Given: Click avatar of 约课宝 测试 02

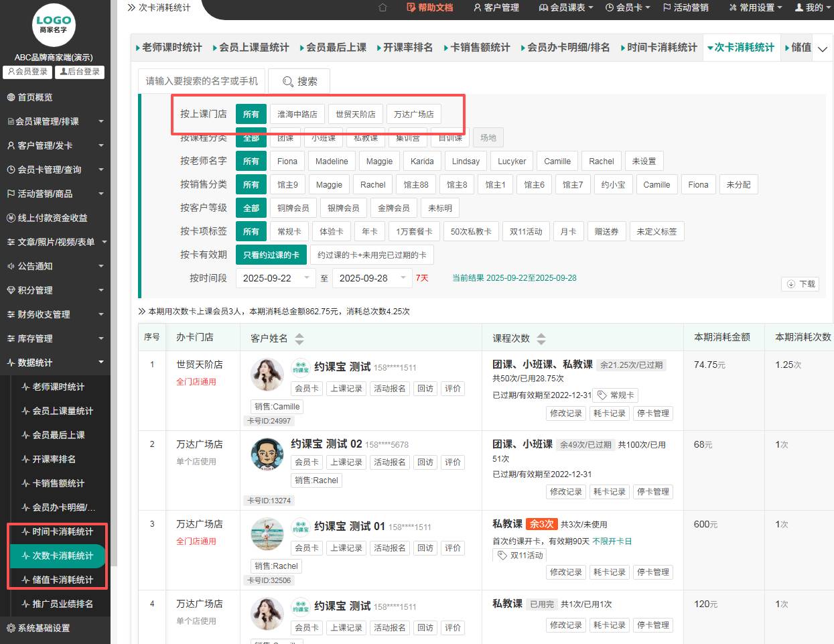Looking at the screenshot, I should pos(267,454).
